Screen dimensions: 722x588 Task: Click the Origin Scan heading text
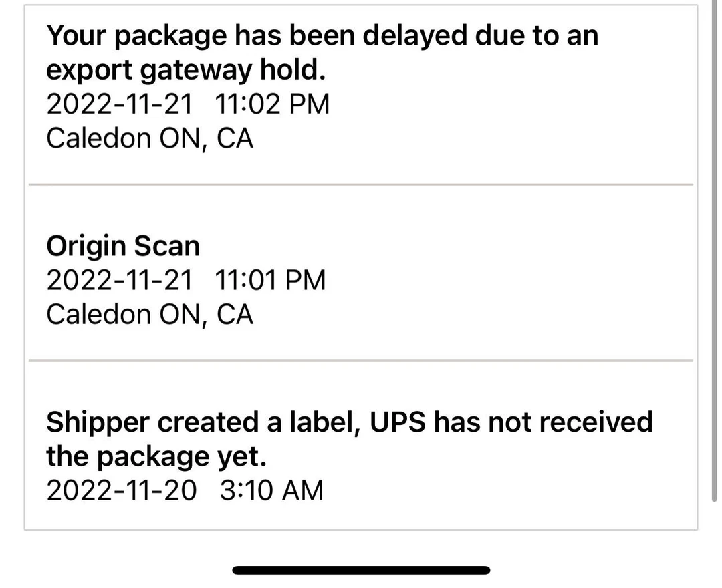pyautogui.click(x=123, y=246)
